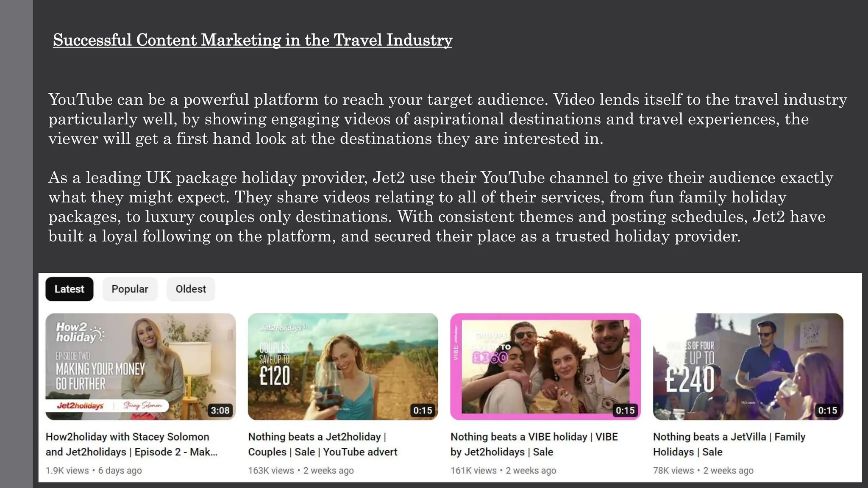
Task: Click the 'Nothing beats a Jet2holiday' Couples title
Action: [323, 444]
